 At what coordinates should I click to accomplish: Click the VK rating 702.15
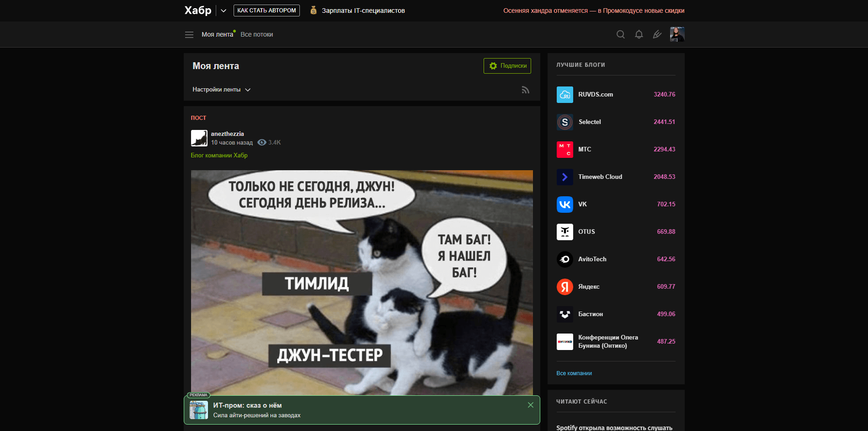tap(666, 205)
